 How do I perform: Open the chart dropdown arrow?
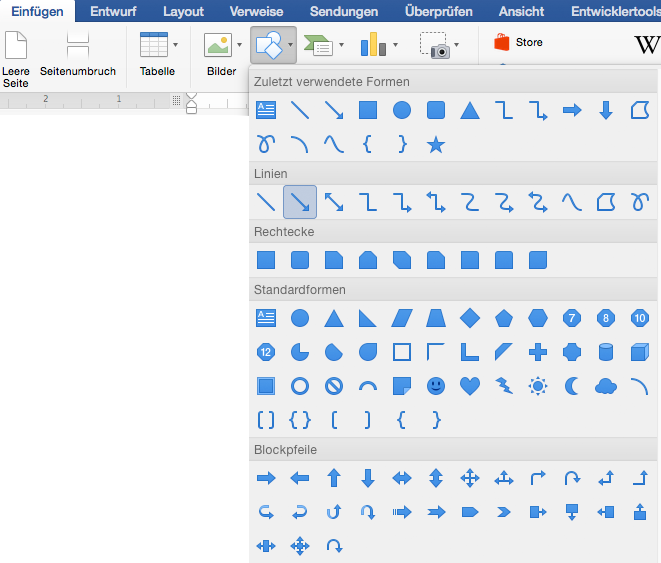click(x=395, y=45)
